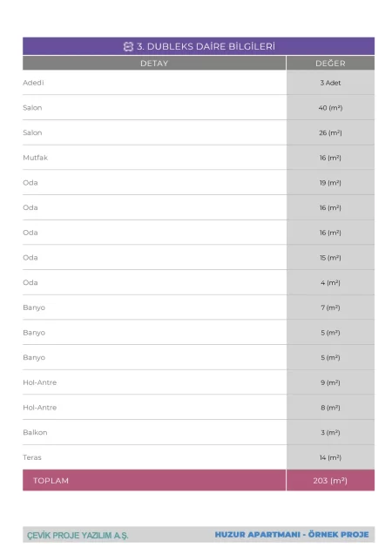Image resolution: width=392 pixels, height=554 pixels.
Task: Click the duplex icon in purple header
Action: (x=128, y=46)
